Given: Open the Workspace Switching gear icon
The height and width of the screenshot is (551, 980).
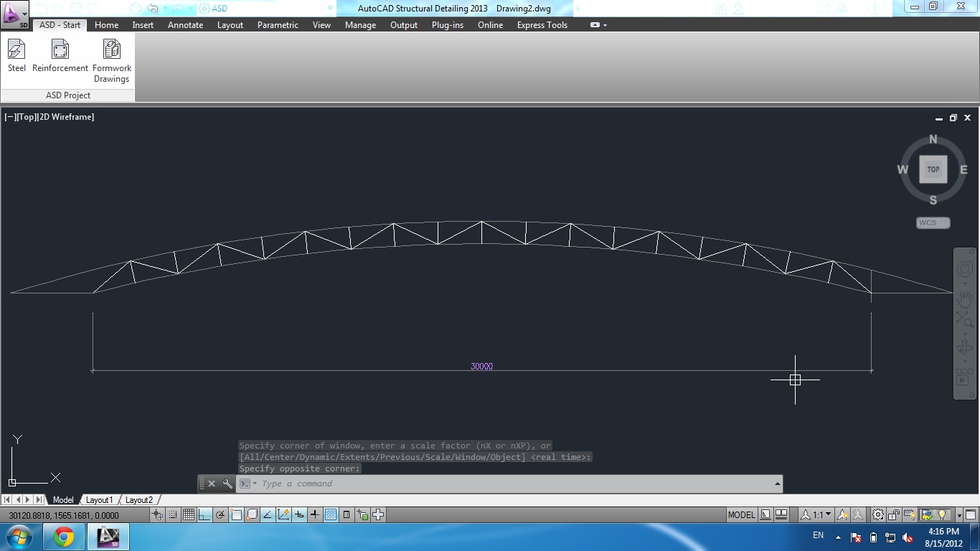Looking at the screenshot, I should tap(877, 514).
